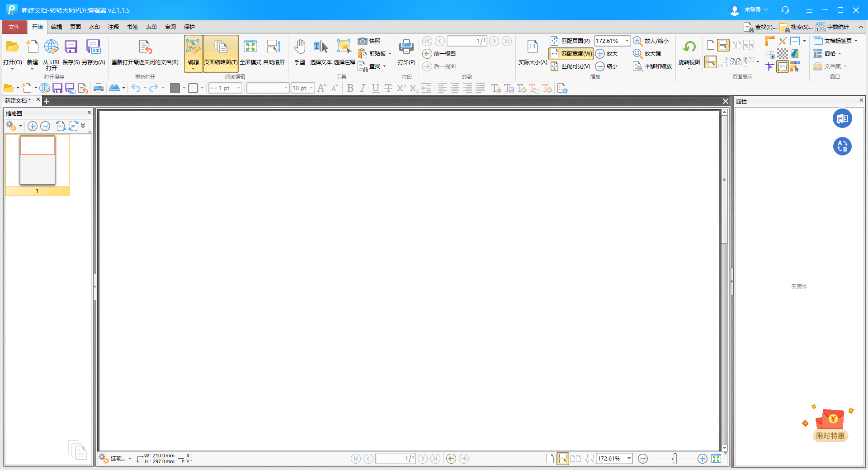868x470 pixels.
Task: Expand the 查找 find dropdown in ribbon
Action: click(385, 66)
